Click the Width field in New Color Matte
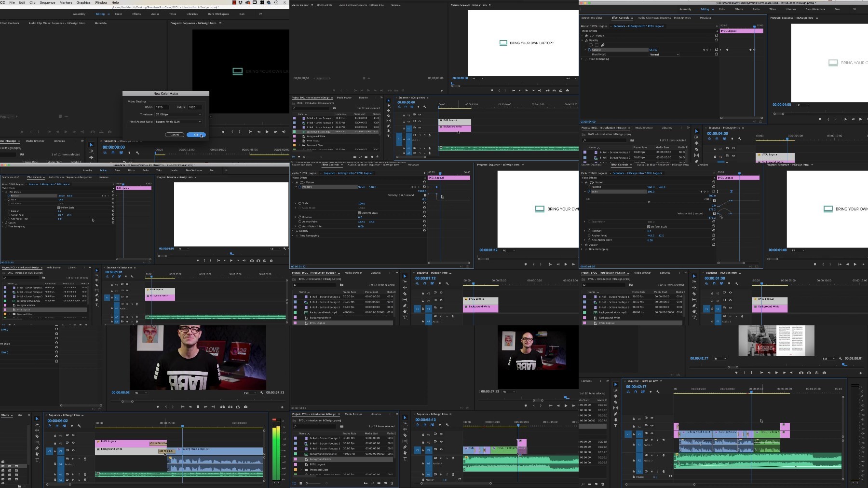 click(162, 107)
